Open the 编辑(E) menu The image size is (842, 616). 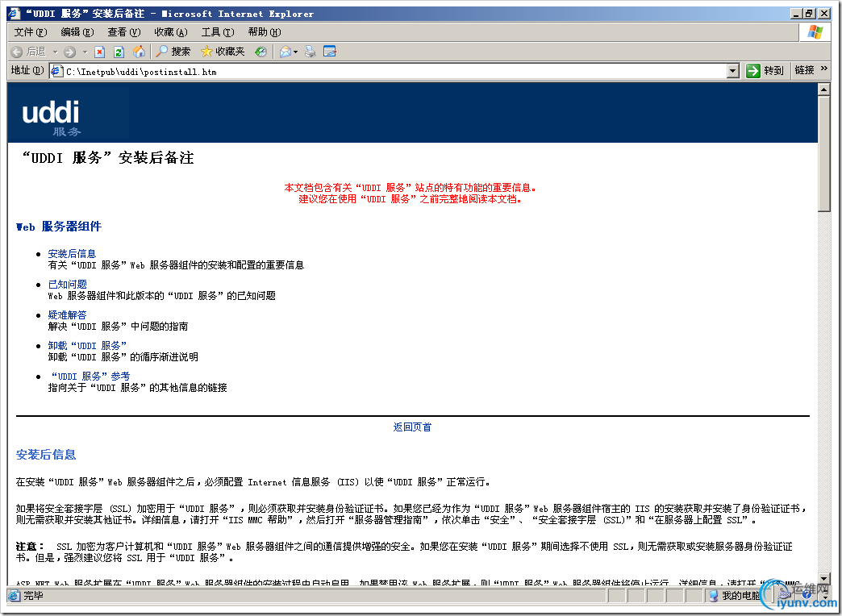(77, 32)
